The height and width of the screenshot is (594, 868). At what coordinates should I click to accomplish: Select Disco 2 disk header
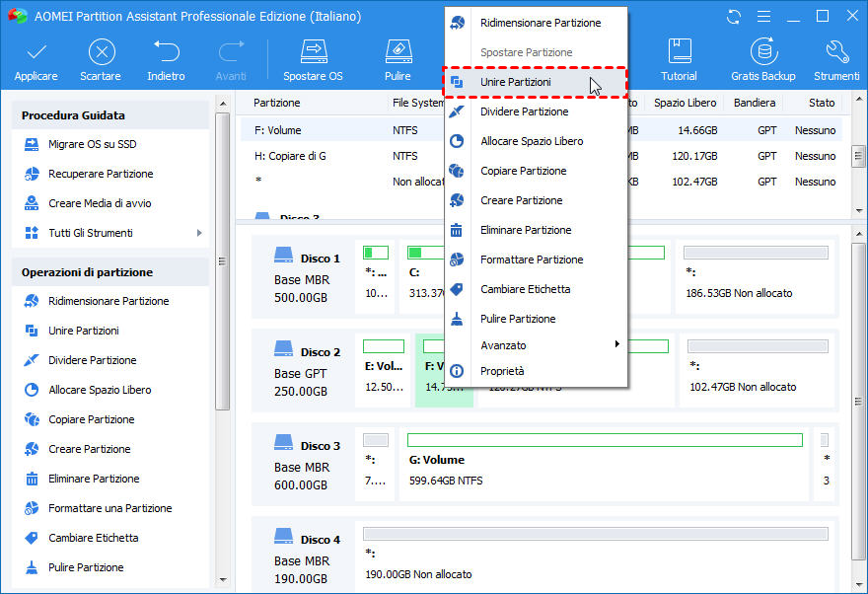(x=304, y=372)
